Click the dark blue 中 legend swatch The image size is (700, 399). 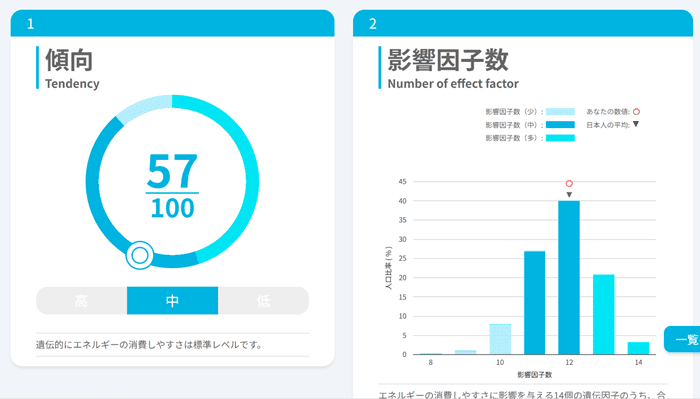click(560, 125)
